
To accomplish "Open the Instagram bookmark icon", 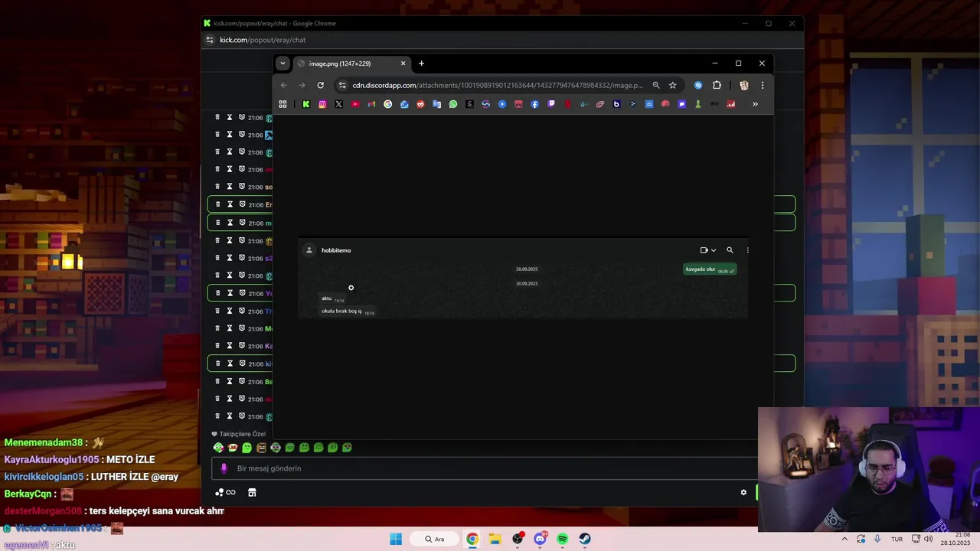I will 322,104.
